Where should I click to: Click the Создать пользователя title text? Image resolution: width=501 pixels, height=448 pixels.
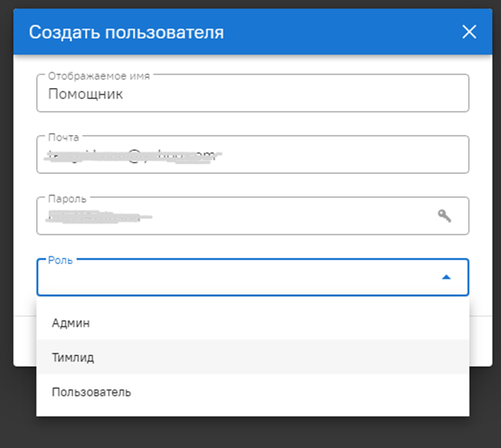point(127,32)
